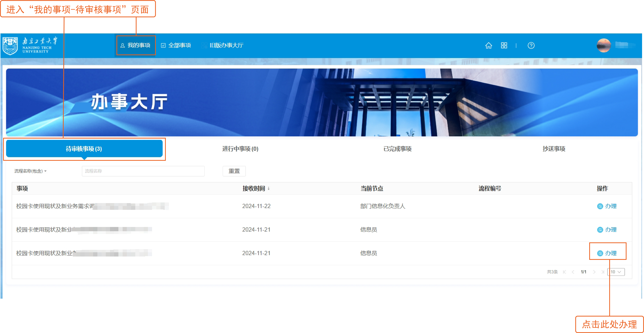Open the 全部事项 menu
Screen dimensions: 644x333
[x=176, y=45]
